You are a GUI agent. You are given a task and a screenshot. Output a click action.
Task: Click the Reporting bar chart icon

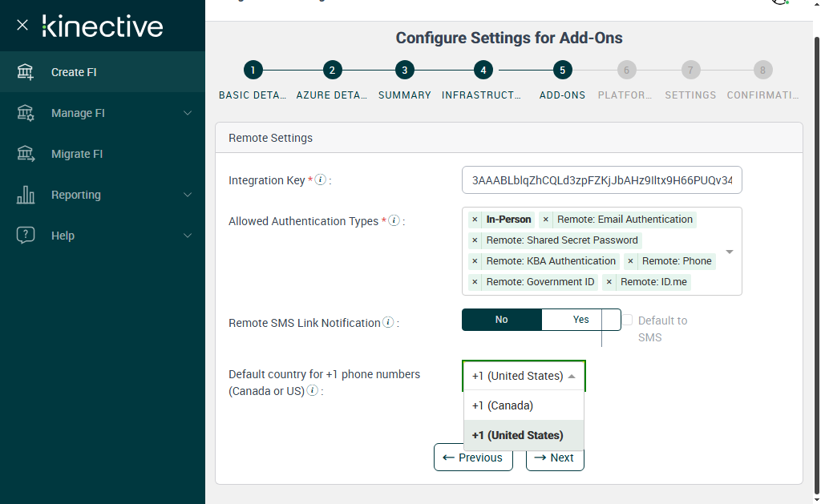(26, 195)
